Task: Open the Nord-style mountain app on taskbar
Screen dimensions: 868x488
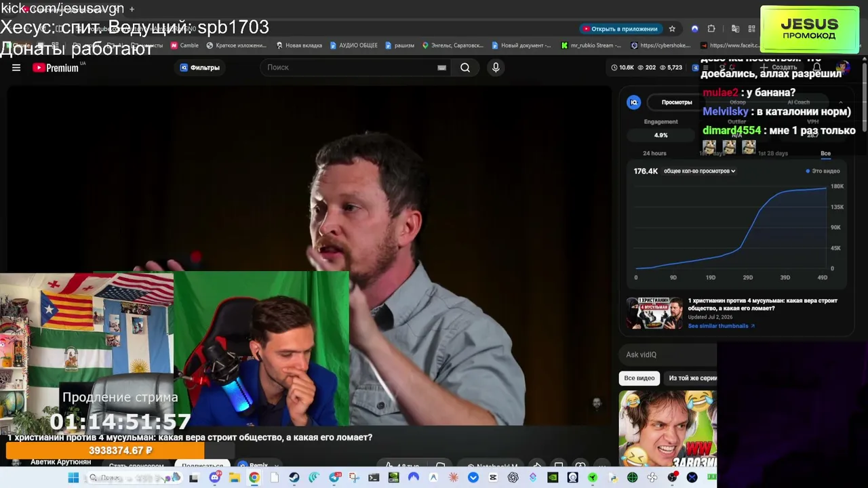Action: [414, 478]
